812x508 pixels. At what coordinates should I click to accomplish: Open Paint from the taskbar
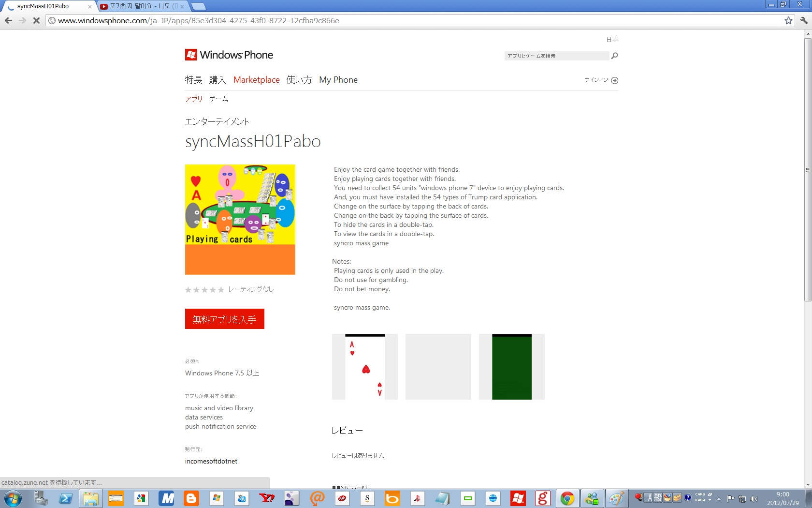pos(617,498)
